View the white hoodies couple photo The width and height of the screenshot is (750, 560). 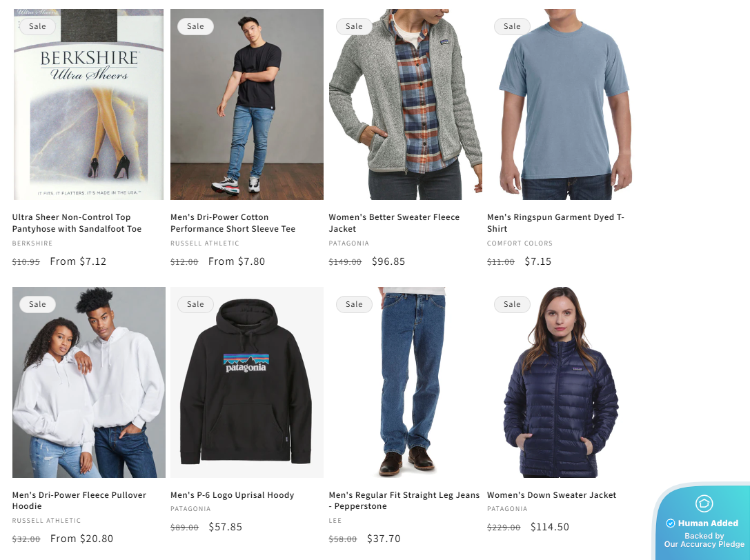tap(88, 382)
